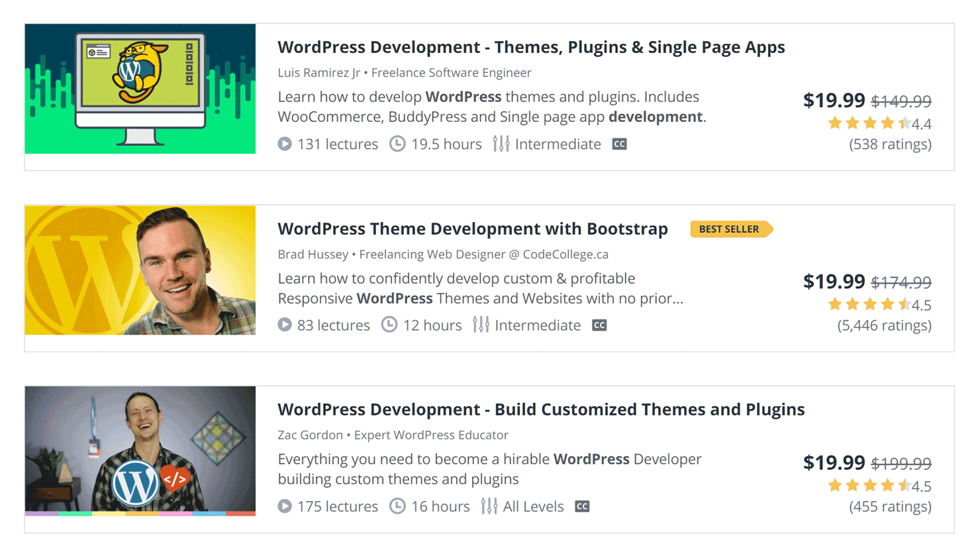980x556 pixels.
Task: Click the 175 lectures label
Action: click(x=338, y=506)
